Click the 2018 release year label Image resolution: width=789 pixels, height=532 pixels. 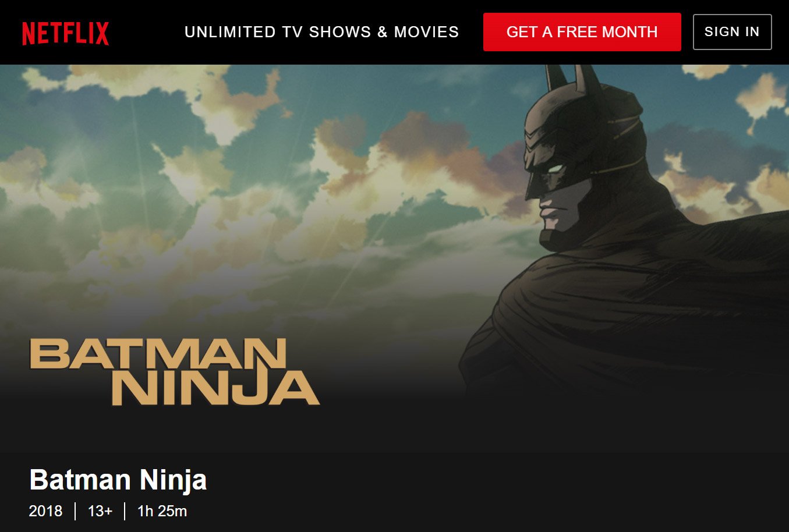(45, 511)
